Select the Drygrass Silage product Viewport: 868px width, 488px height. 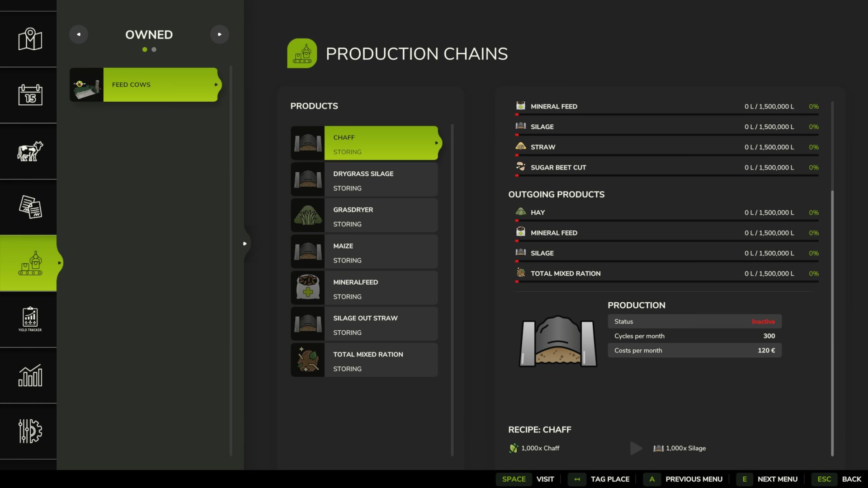coord(364,180)
